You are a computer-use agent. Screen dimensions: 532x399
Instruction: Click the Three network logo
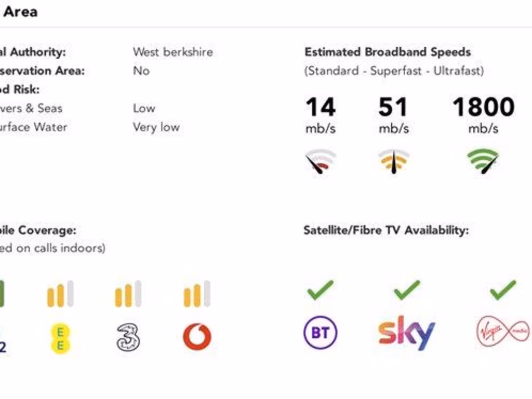[x=128, y=337]
